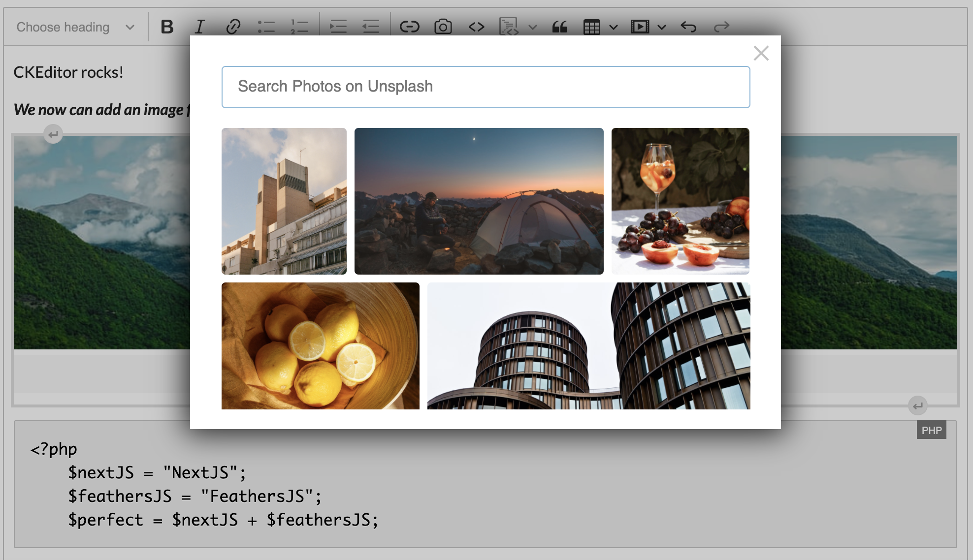This screenshot has height=560, width=973.
Task: Apply inline code formatting
Action: coord(476,27)
